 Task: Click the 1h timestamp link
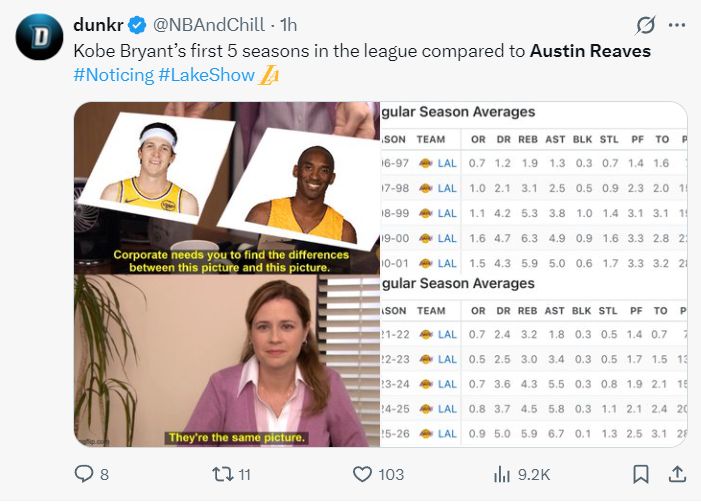coord(288,24)
